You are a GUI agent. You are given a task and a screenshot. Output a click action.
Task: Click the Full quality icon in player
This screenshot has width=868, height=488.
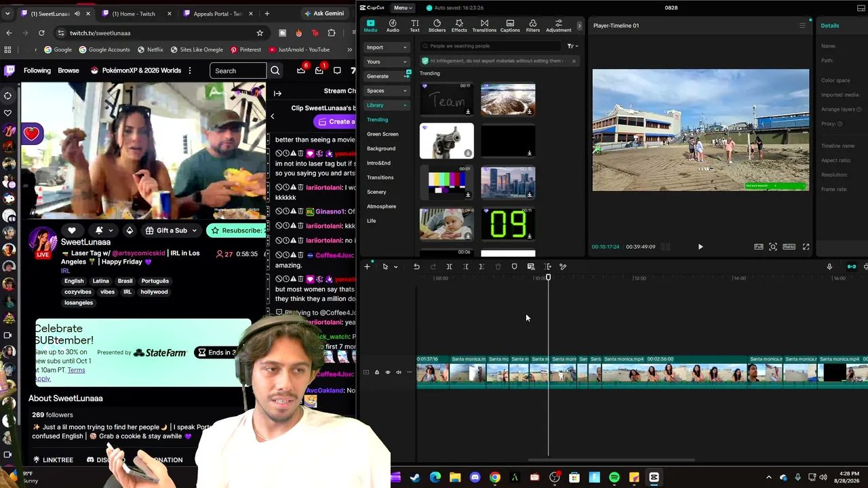759,247
